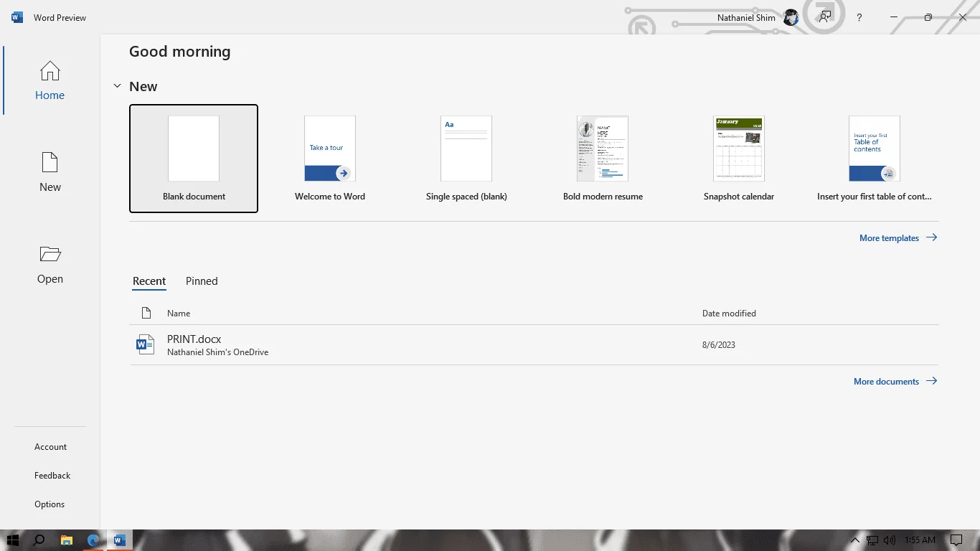The height and width of the screenshot is (551, 980).
Task: Go to the New document page
Action: (50, 172)
